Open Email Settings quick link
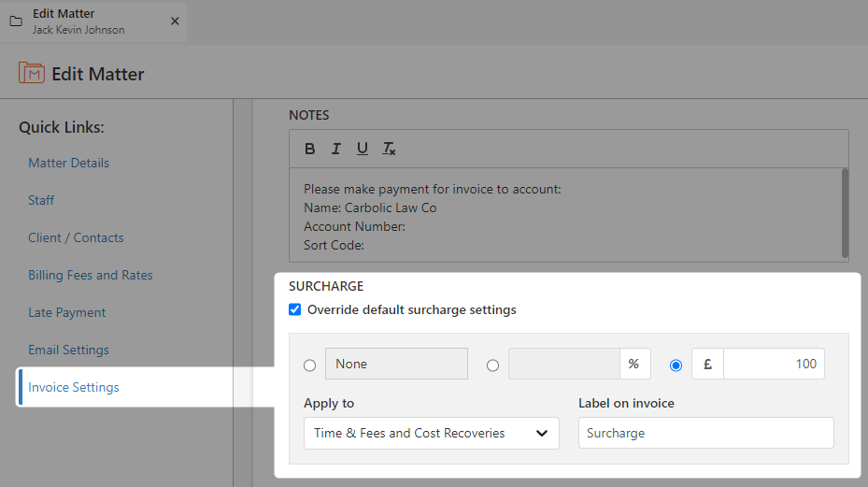Viewport: 868px width, 487px height. click(68, 350)
